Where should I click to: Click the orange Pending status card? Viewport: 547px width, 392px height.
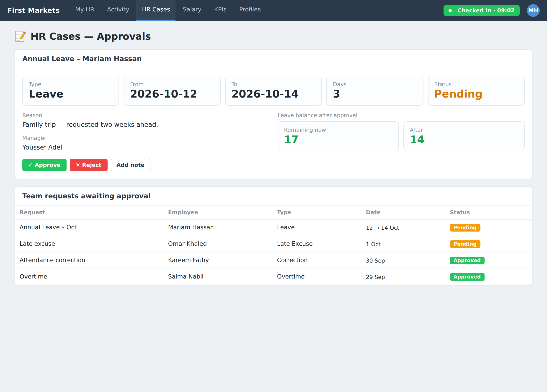[x=476, y=91]
